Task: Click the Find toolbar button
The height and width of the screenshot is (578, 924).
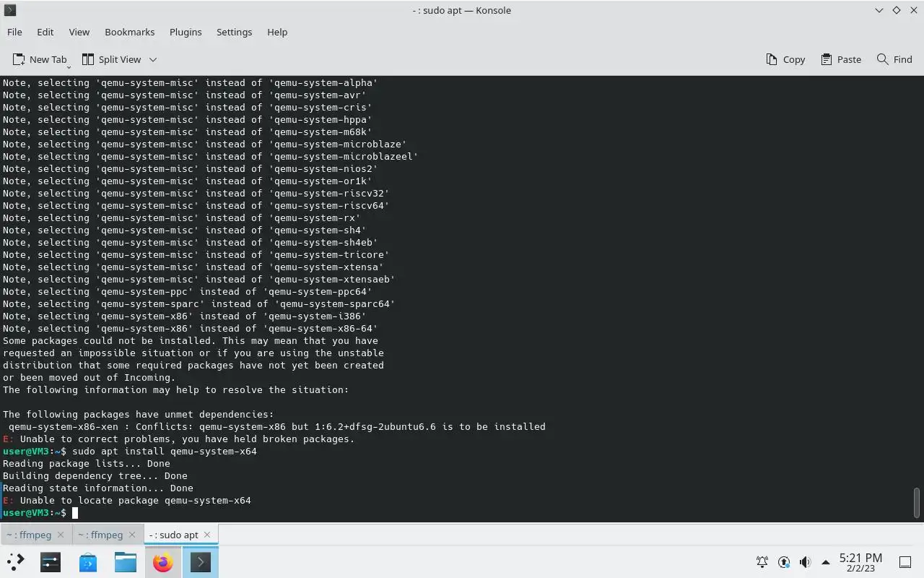Action: (x=894, y=59)
